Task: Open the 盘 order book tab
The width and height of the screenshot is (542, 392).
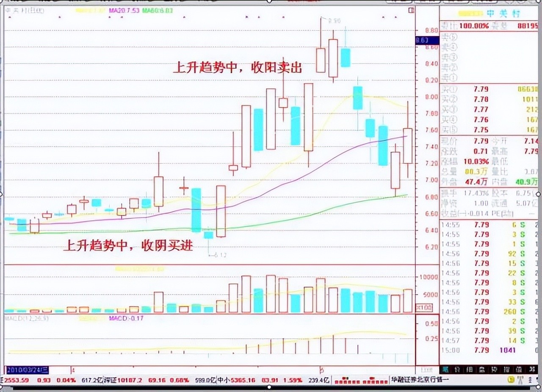Action: 481,369
